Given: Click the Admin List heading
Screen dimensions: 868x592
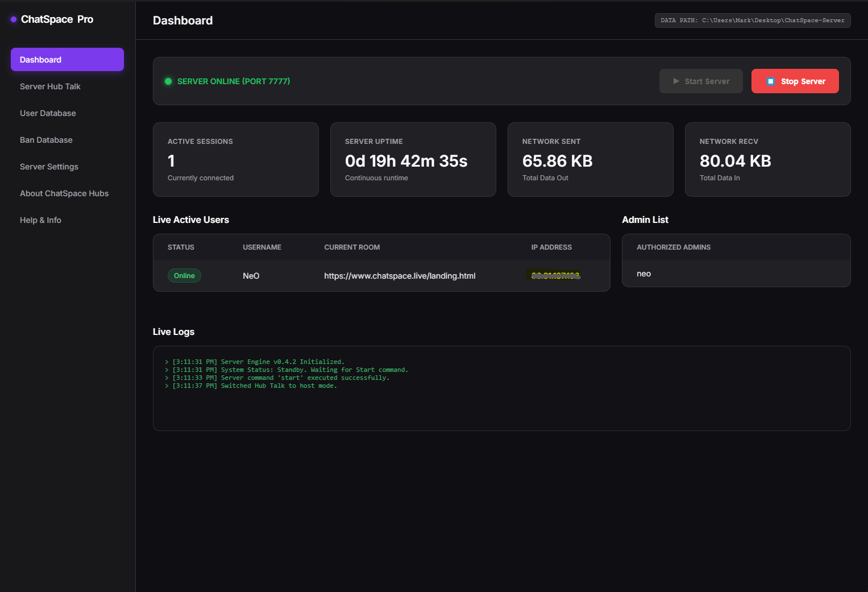Looking at the screenshot, I should tap(645, 220).
